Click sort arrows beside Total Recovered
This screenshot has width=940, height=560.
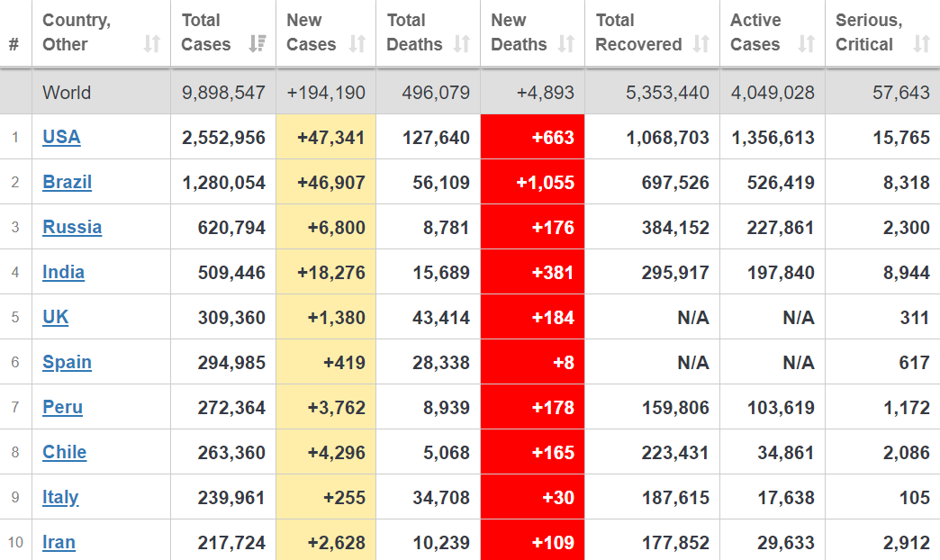[701, 44]
